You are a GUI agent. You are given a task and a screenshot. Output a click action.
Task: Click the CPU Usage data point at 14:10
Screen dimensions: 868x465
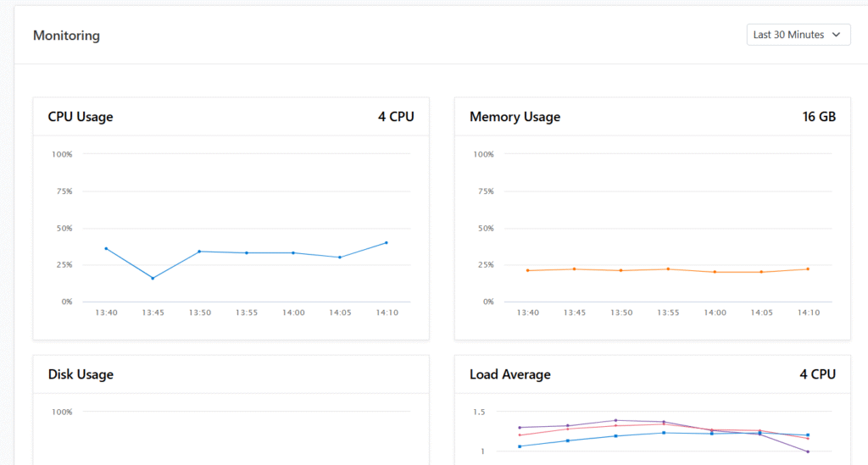387,242
